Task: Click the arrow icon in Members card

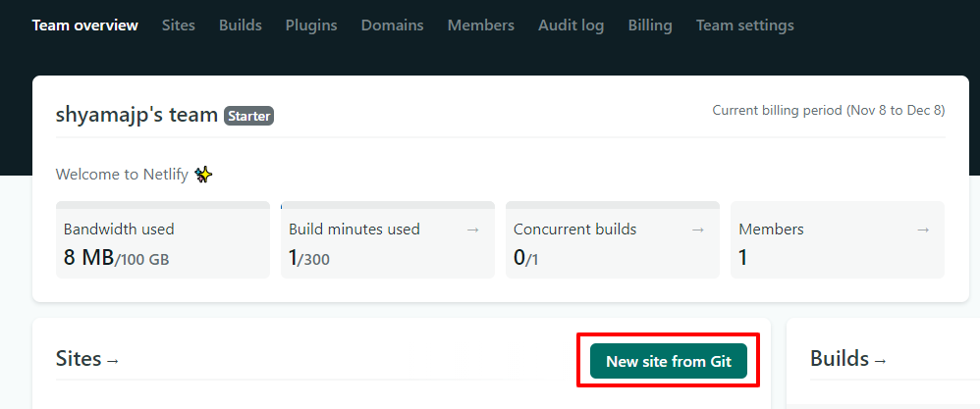Action: pyautogui.click(x=922, y=230)
